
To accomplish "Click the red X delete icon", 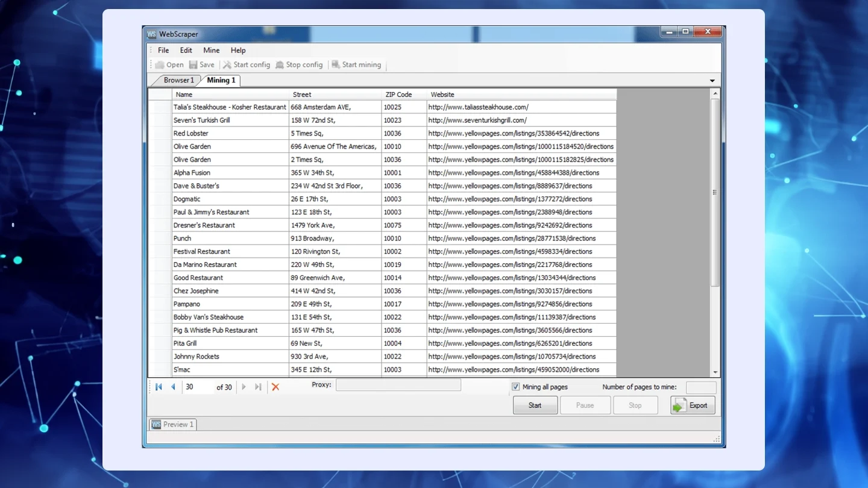I will 275,387.
